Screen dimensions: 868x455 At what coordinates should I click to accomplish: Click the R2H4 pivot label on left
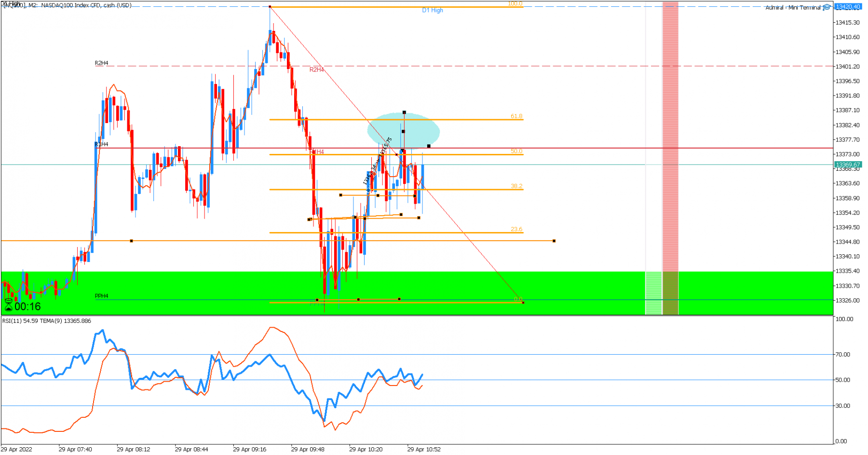click(x=101, y=63)
